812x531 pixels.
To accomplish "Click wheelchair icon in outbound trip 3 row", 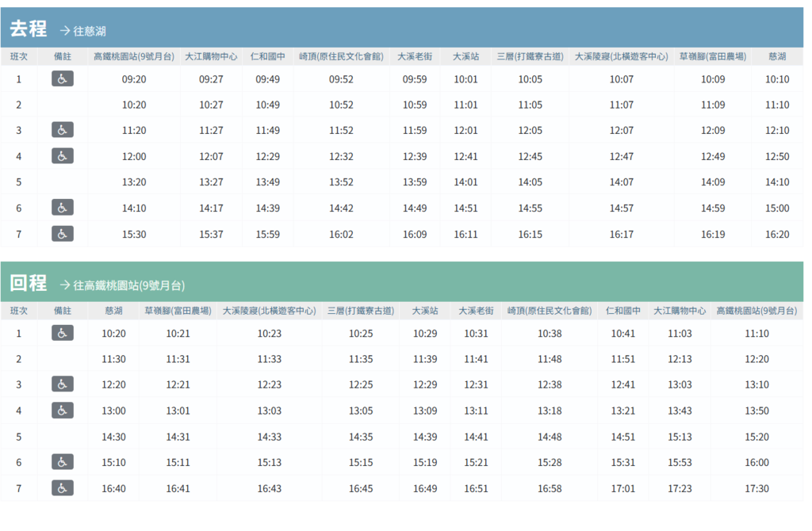I will tap(62, 130).
